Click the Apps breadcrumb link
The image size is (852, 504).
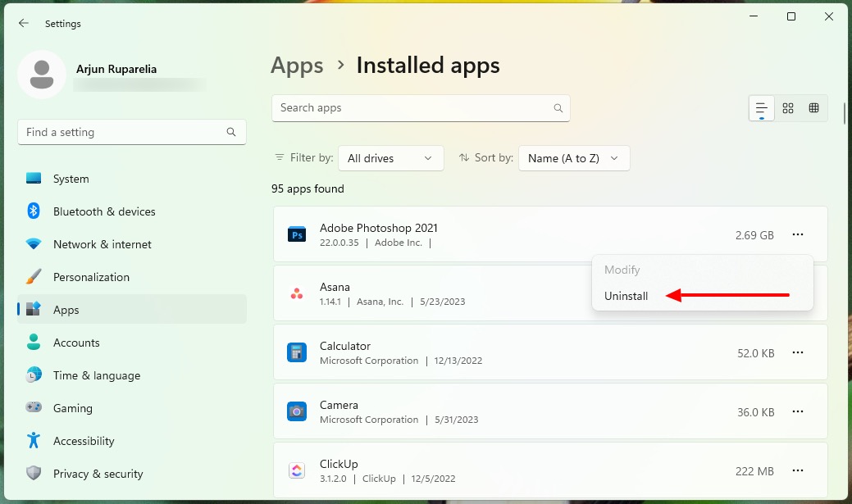point(297,66)
